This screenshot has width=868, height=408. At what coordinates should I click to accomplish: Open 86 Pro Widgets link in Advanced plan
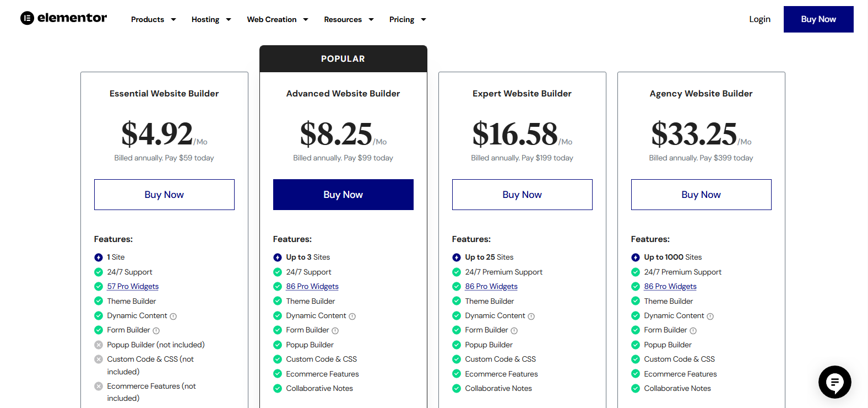312,287
